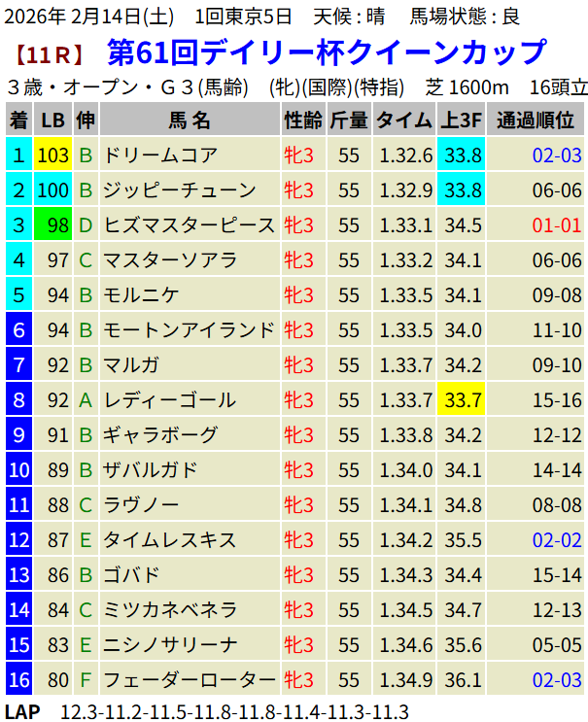Click the yellow-highlighted LB value 103

click(52, 155)
